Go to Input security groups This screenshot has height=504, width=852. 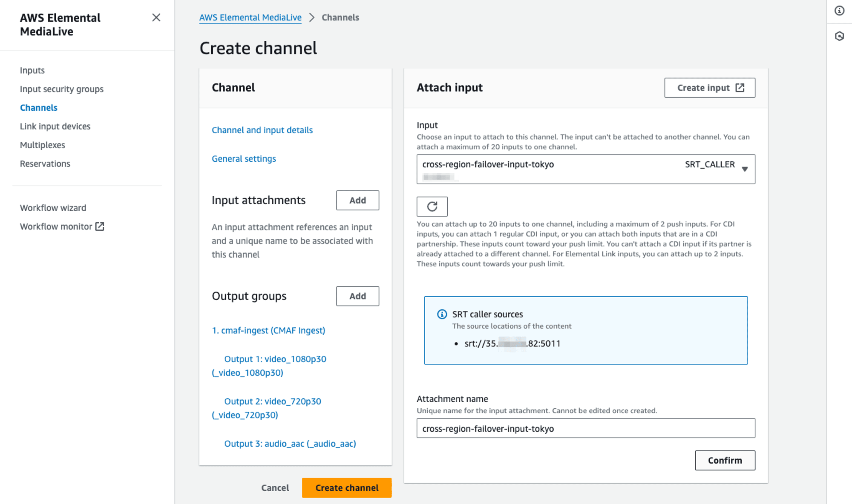(x=62, y=89)
